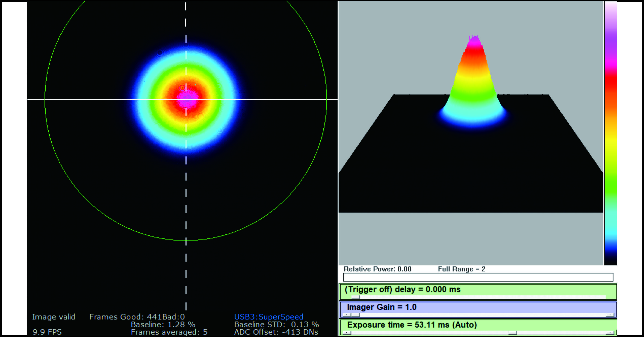Click the Baseline percentage readout
The image size is (644, 337).
(x=163, y=324)
